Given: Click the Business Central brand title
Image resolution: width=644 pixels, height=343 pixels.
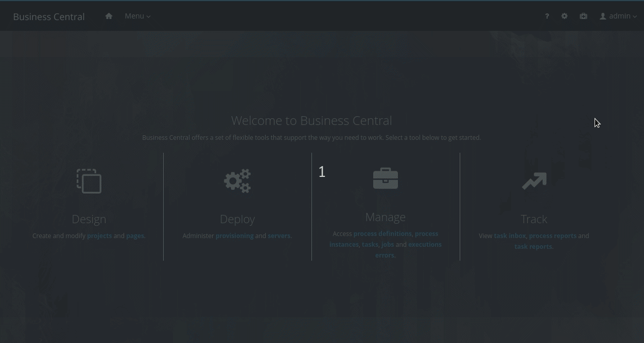Looking at the screenshot, I should (x=49, y=16).
